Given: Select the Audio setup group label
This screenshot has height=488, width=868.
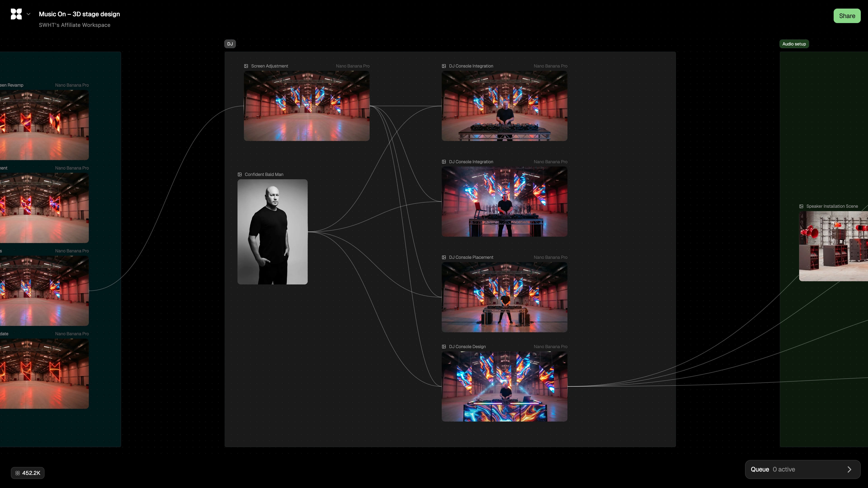Looking at the screenshot, I should 794,44.
